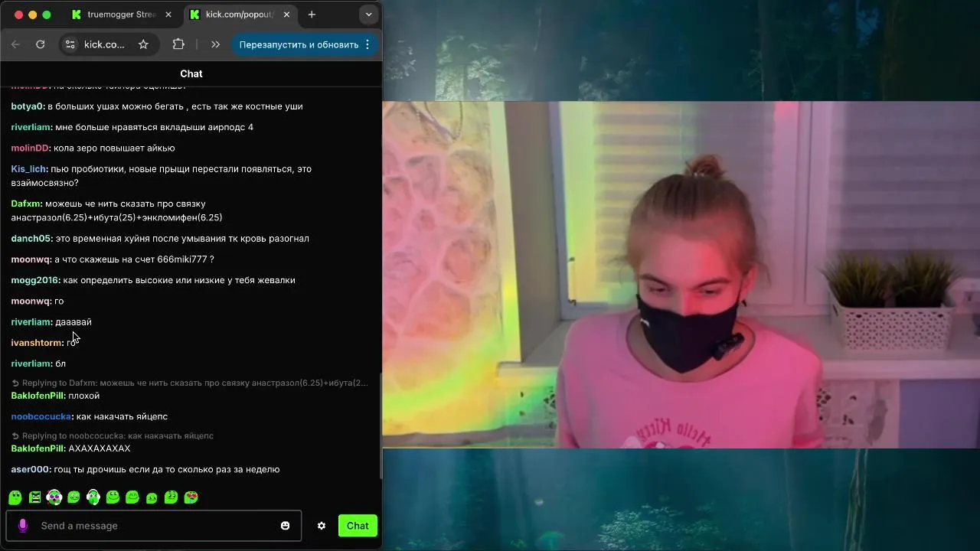Click reply arrow icon for noobcocucka reply

(15, 435)
